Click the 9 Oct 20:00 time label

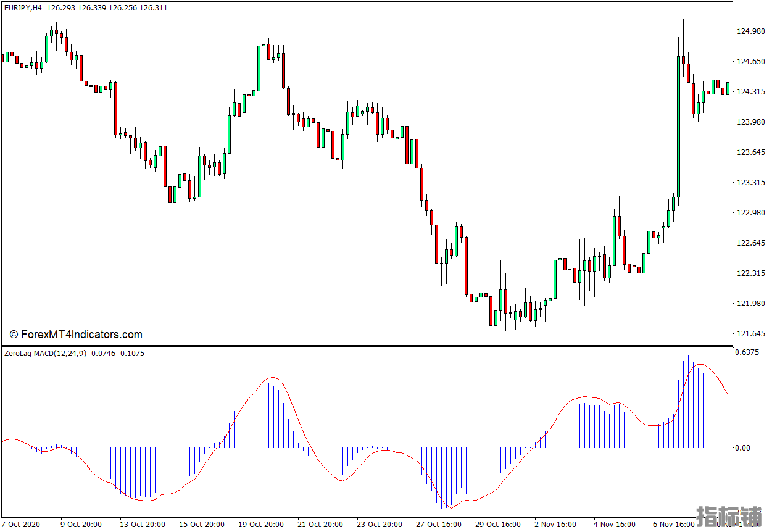tap(81, 524)
